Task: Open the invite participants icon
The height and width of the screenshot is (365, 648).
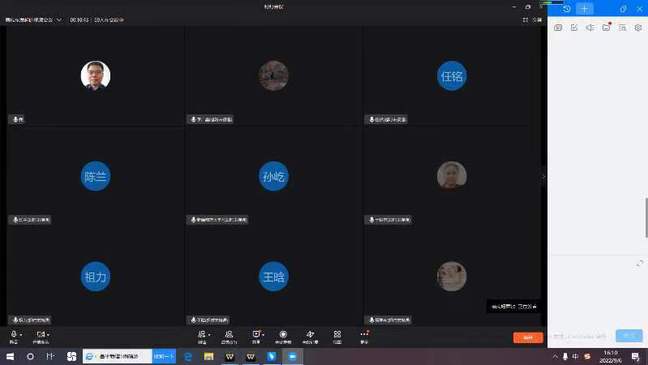Action: point(202,336)
